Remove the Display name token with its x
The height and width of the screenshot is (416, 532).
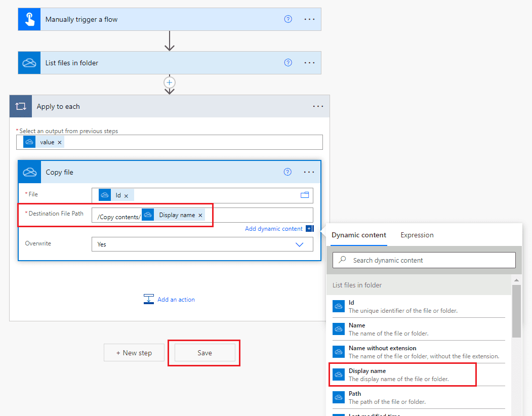pyautogui.click(x=200, y=215)
